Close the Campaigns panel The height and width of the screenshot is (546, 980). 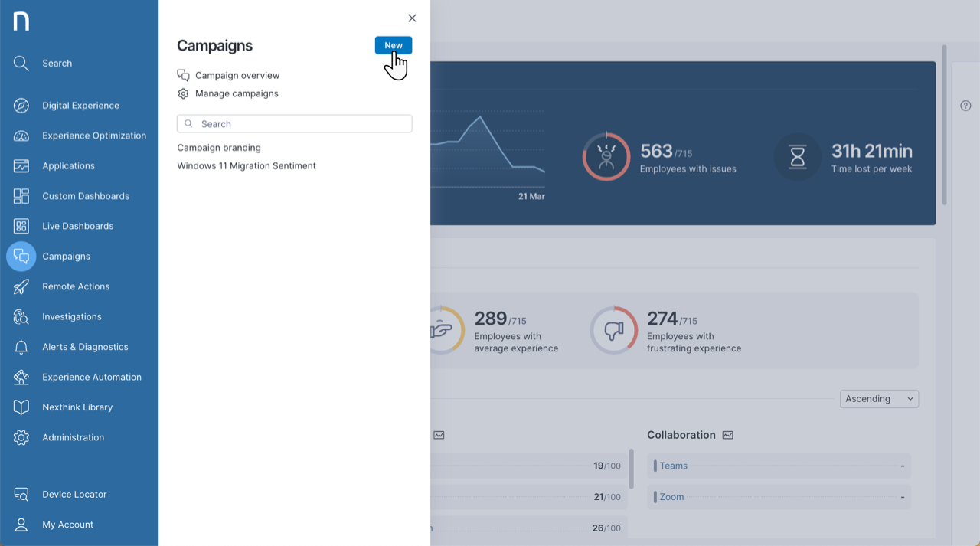(412, 18)
